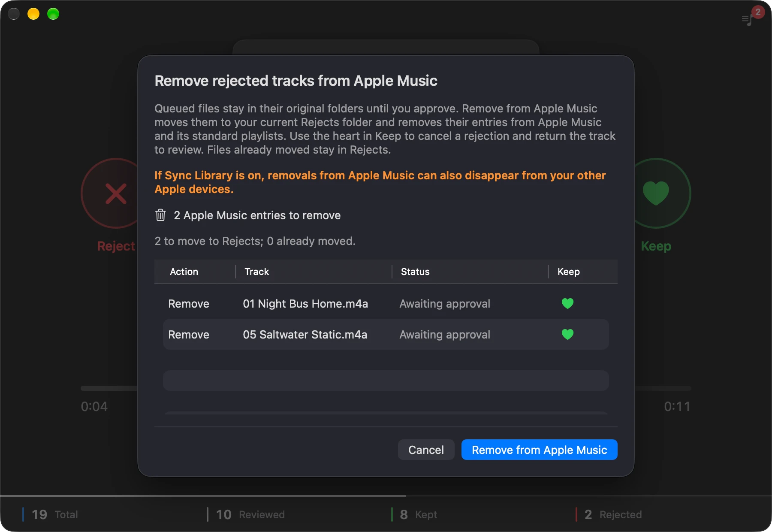Keep the 01 Night Bus Home.m4a track
772x532 pixels.
tap(567, 303)
